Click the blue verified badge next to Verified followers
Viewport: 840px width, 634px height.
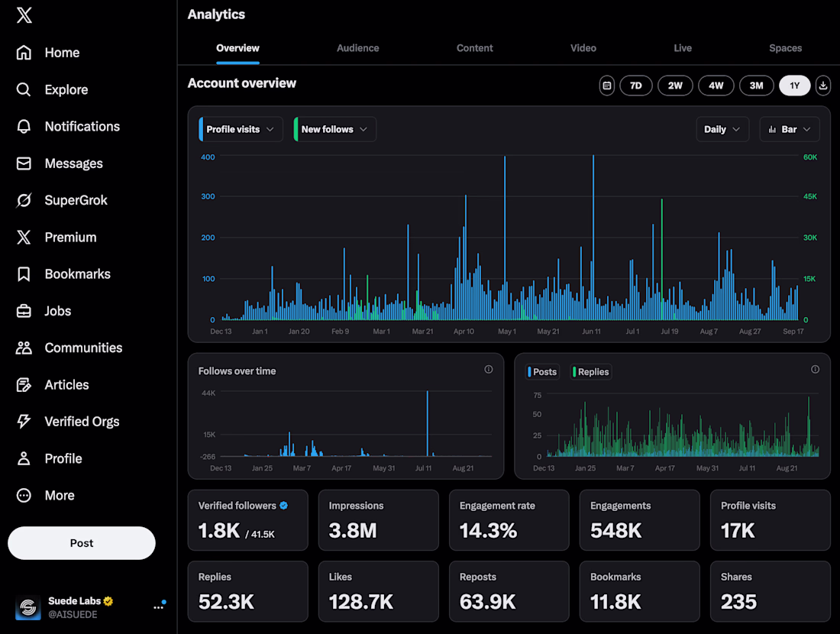click(284, 506)
